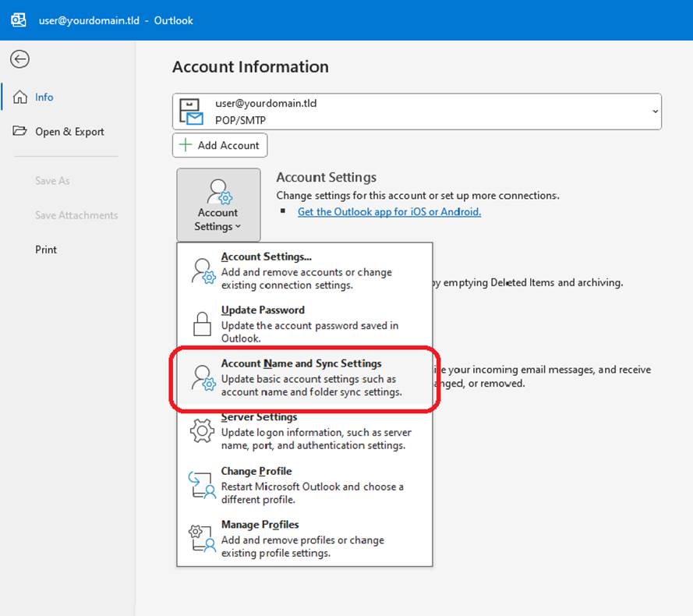Open the Print page from the sidebar

(46, 250)
